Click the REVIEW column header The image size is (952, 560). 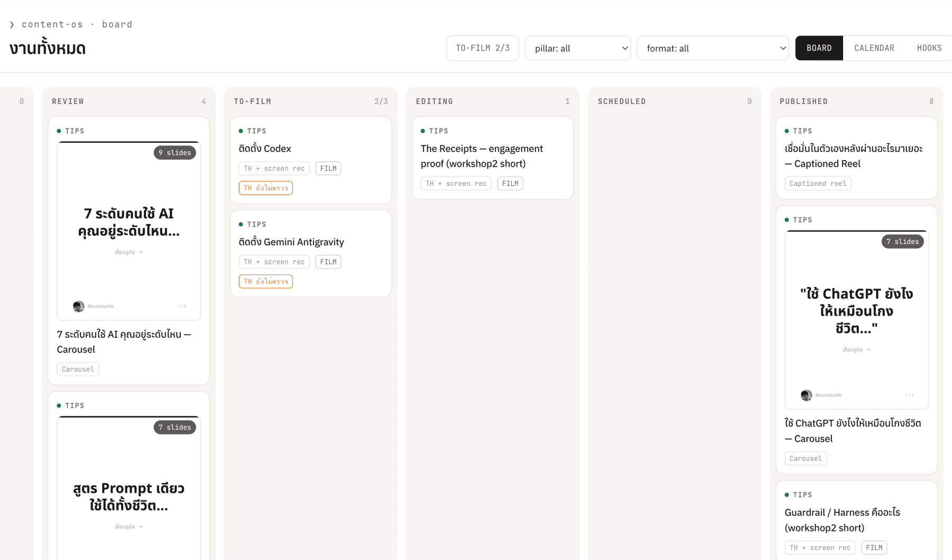coord(68,102)
